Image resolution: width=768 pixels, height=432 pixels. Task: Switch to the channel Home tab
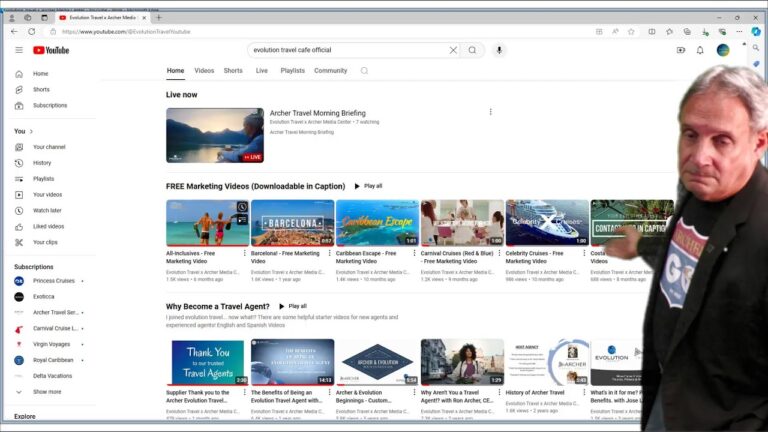pos(175,71)
